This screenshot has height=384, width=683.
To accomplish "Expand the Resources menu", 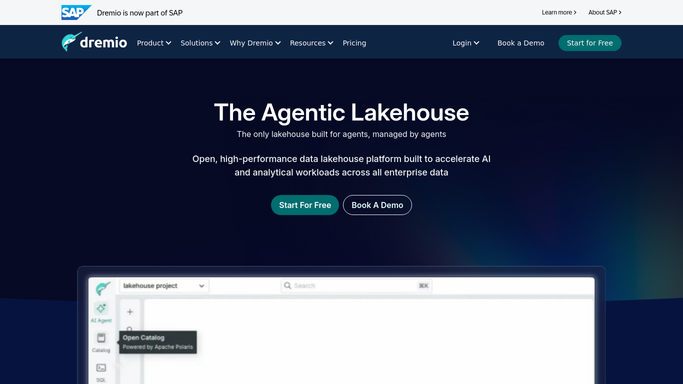I will click(311, 43).
